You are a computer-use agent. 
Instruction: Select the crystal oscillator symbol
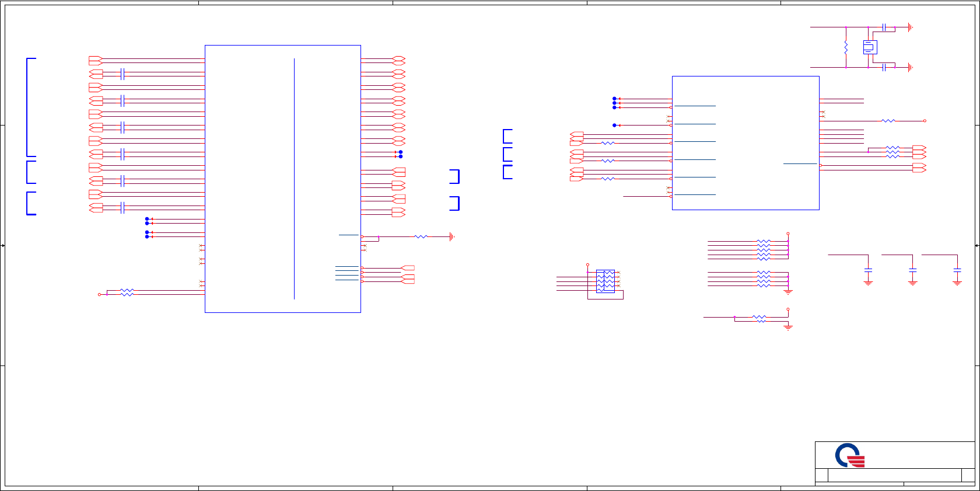click(870, 47)
